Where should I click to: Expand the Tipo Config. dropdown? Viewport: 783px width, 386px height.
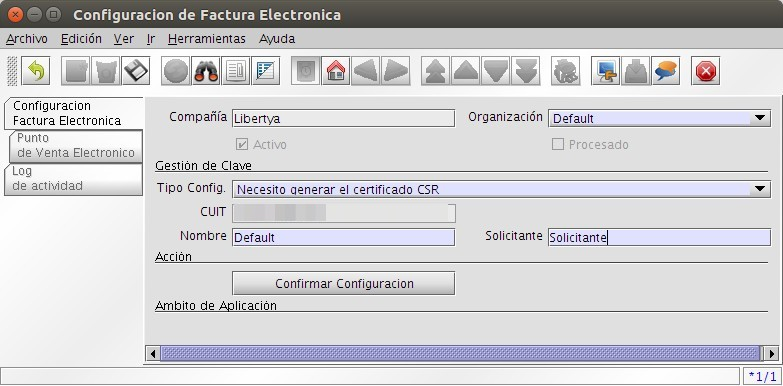(760, 189)
